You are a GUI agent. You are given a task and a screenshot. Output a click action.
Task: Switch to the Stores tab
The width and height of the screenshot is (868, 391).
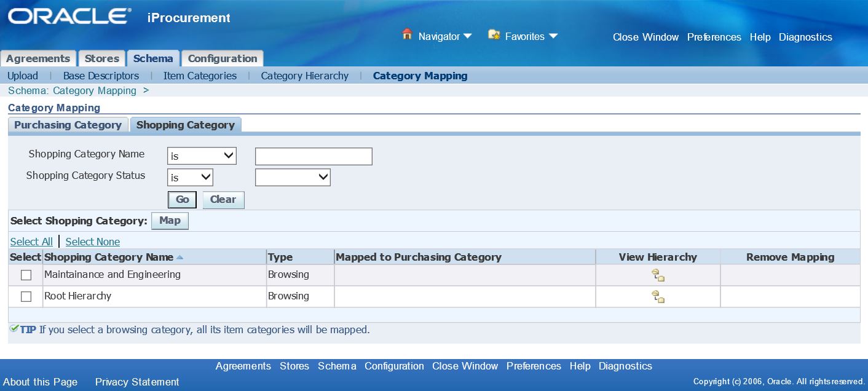(101, 58)
